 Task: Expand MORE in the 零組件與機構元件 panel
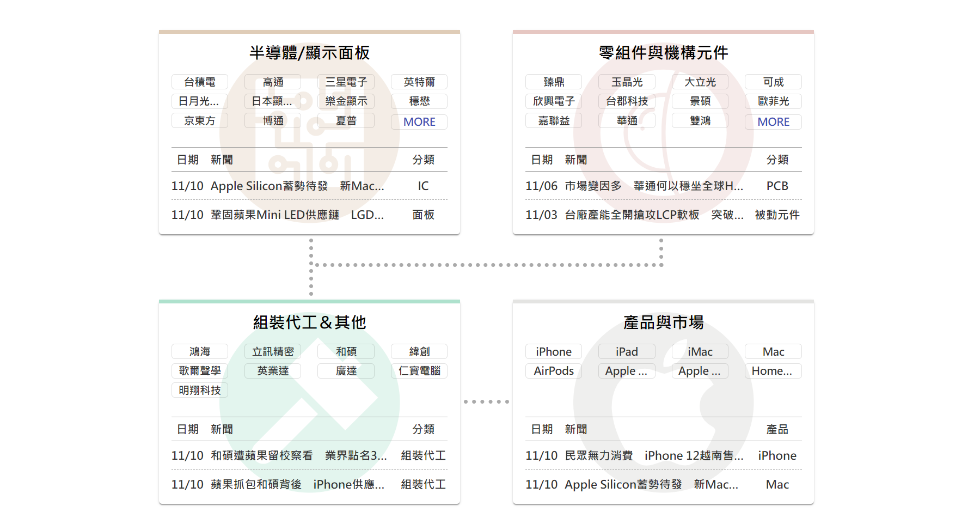coord(773,122)
